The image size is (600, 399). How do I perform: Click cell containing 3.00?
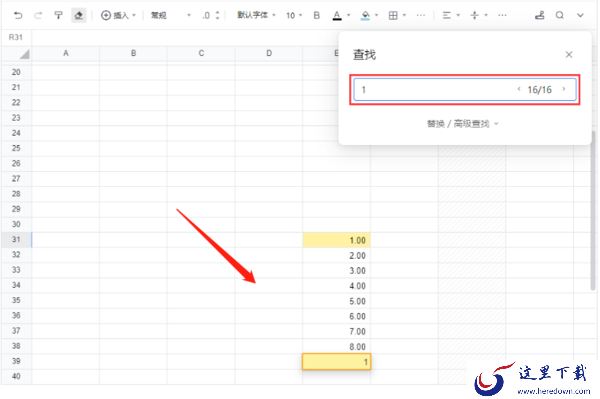(x=336, y=270)
